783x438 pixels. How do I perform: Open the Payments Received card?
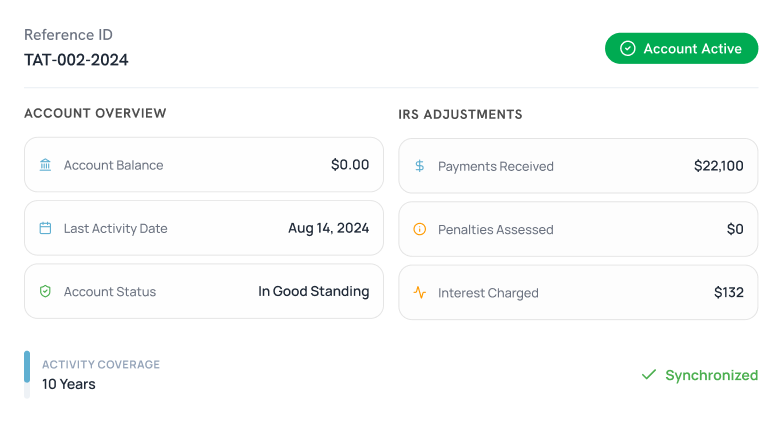(x=578, y=166)
